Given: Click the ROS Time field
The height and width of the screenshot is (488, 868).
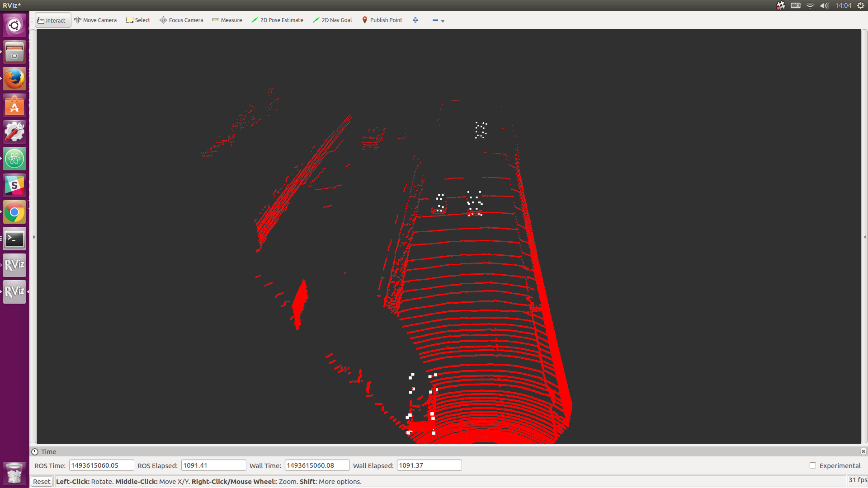Looking at the screenshot, I should click(x=101, y=465).
